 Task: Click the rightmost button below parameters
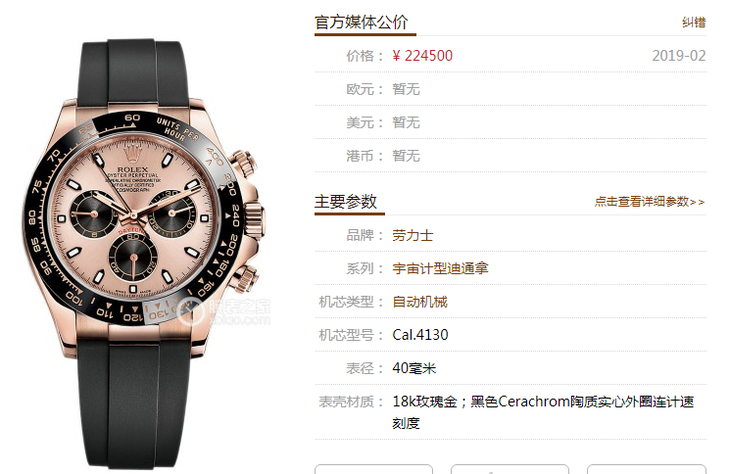(647, 469)
